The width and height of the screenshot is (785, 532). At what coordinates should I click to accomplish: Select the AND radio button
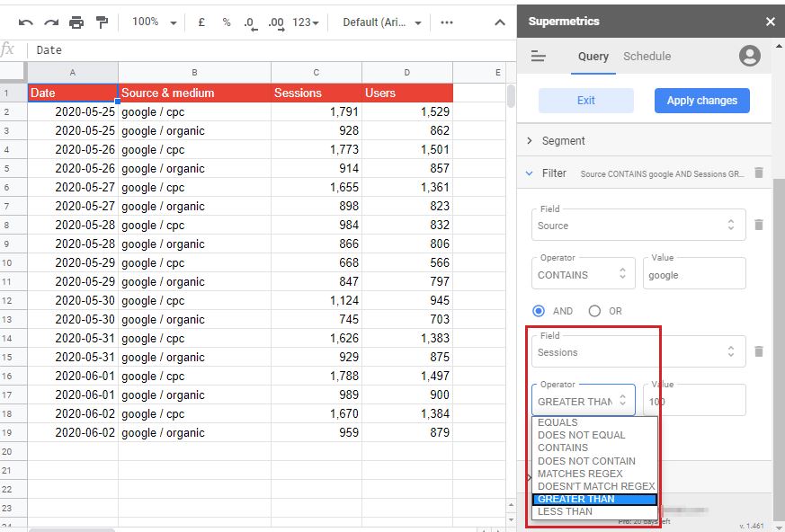tap(540, 311)
